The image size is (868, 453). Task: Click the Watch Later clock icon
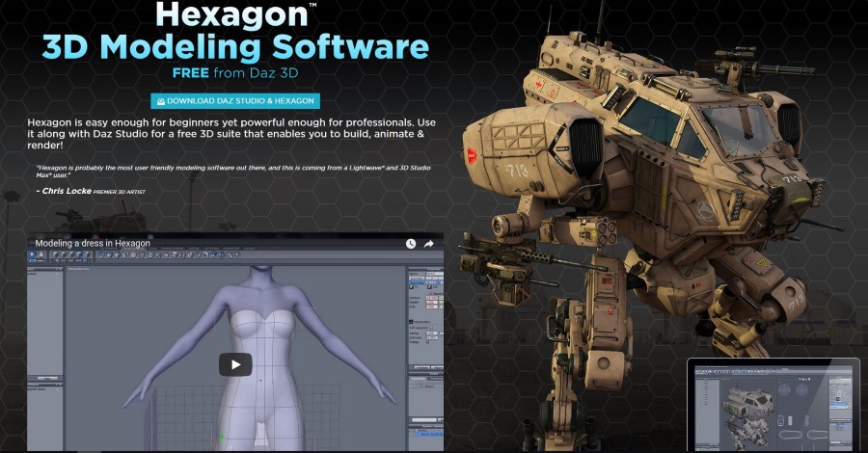[411, 244]
